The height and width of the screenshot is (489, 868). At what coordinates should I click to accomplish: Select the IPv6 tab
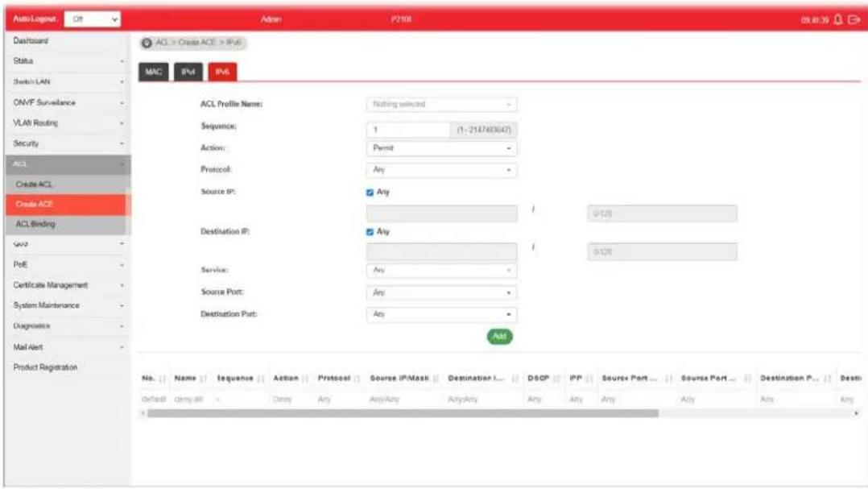tap(222, 72)
